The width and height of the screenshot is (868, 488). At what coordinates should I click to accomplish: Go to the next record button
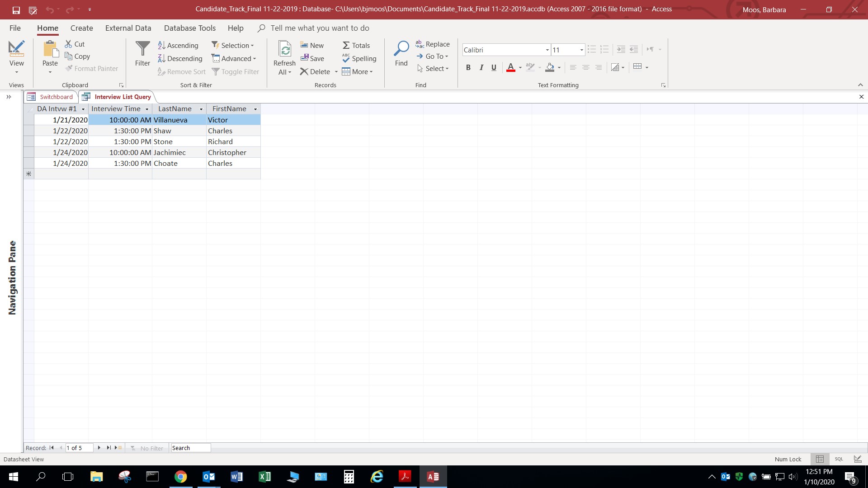(x=99, y=448)
